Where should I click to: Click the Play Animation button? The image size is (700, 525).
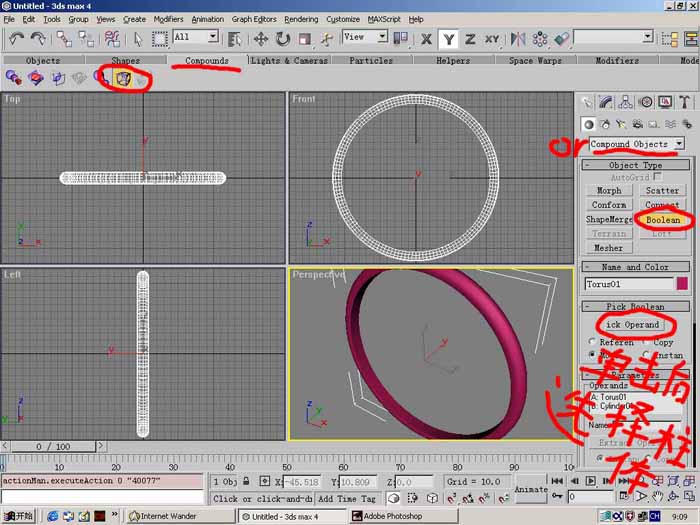point(591,481)
